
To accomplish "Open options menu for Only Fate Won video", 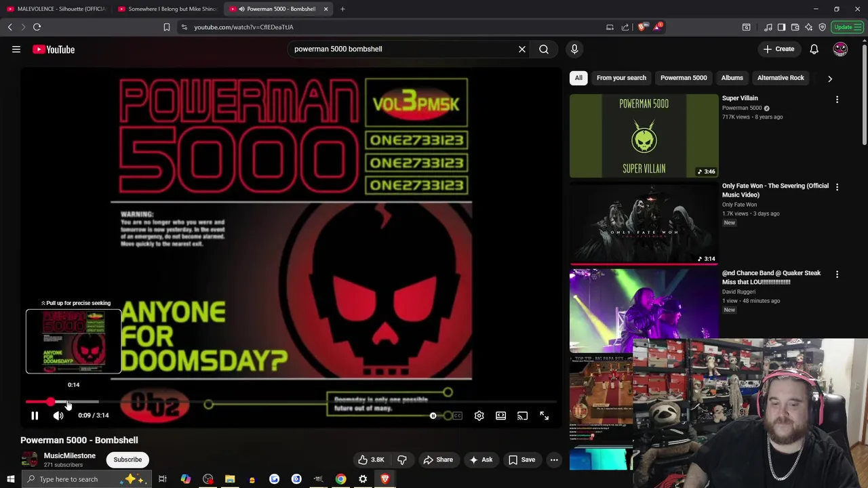I will 837,187.
